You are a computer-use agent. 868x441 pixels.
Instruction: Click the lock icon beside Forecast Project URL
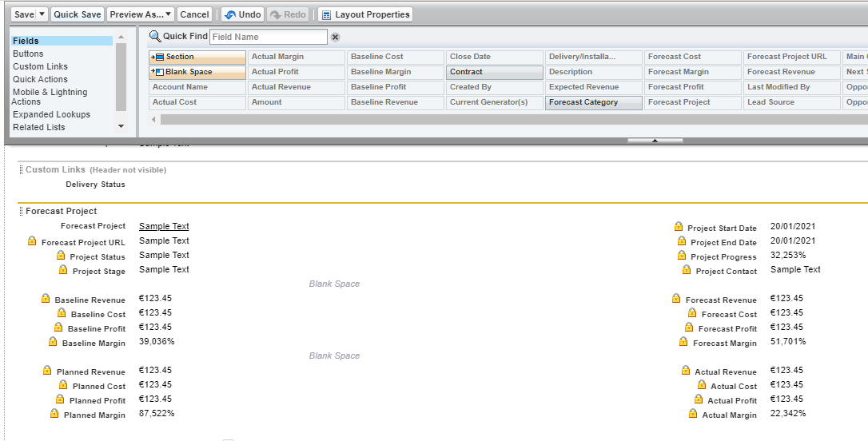click(x=32, y=240)
